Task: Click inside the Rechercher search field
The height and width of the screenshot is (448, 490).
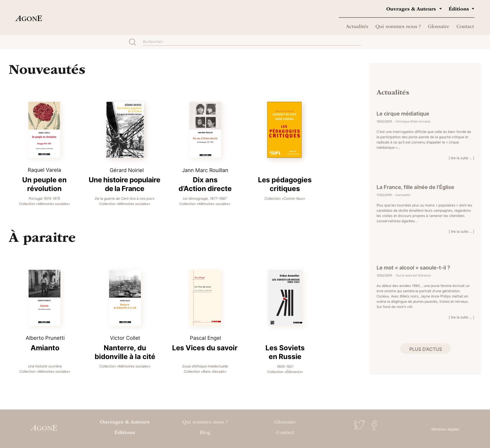Action: [x=251, y=41]
